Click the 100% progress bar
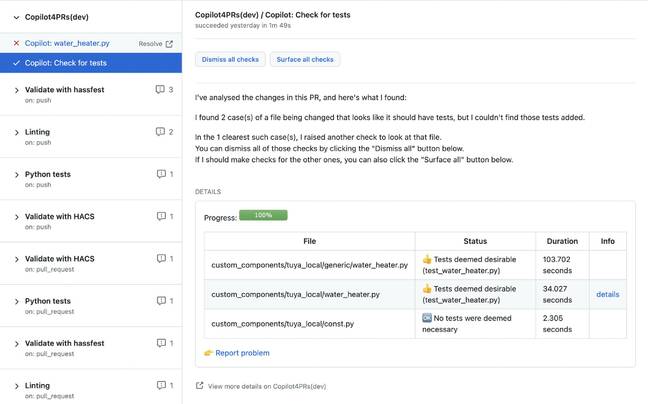The height and width of the screenshot is (404, 648). click(x=263, y=215)
